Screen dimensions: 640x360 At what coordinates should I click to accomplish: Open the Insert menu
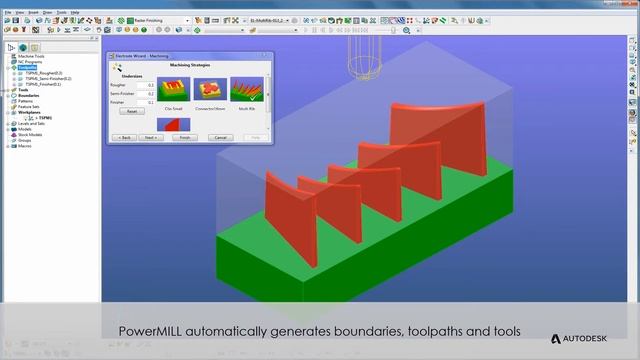pyautogui.click(x=33, y=13)
